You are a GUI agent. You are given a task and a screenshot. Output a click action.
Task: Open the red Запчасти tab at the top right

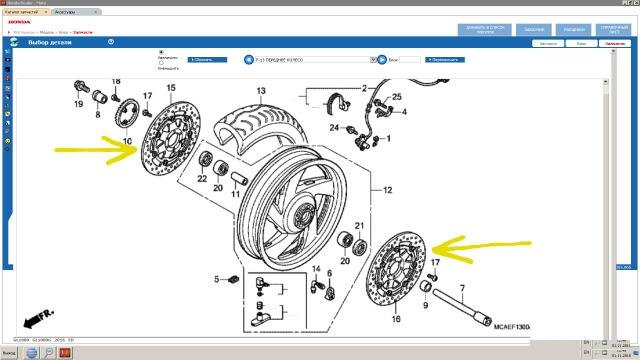(615, 43)
